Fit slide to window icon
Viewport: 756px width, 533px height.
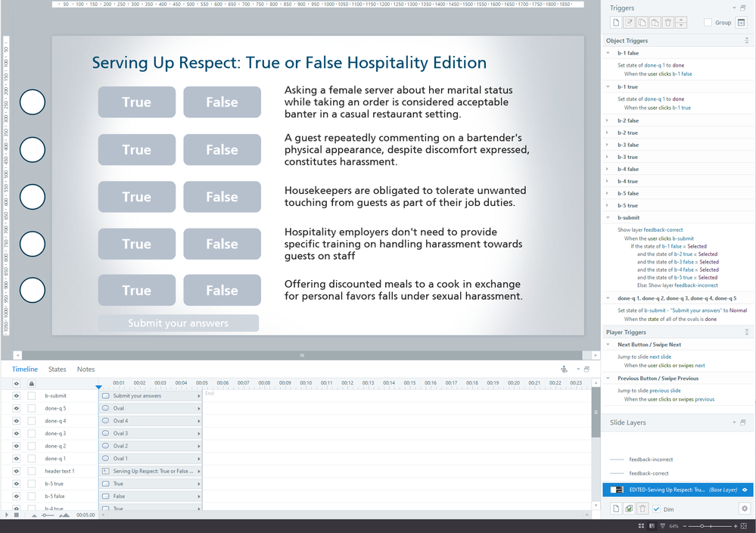coord(743,525)
